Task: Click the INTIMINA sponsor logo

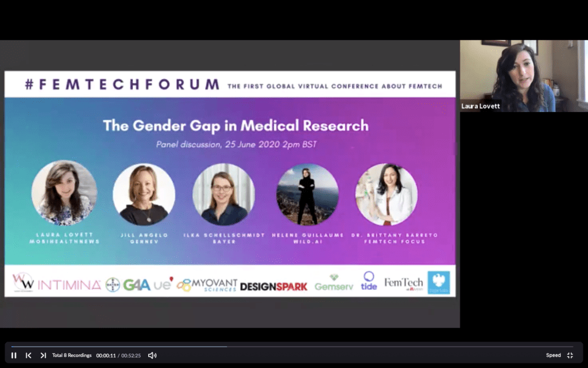Action: [x=69, y=285]
